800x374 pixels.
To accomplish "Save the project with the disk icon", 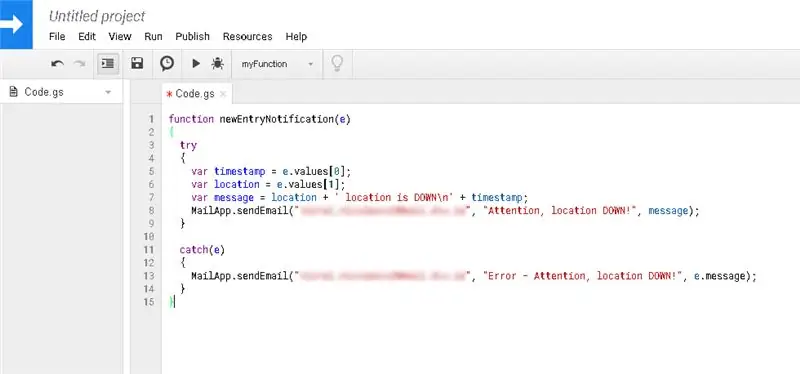I will click(x=137, y=63).
